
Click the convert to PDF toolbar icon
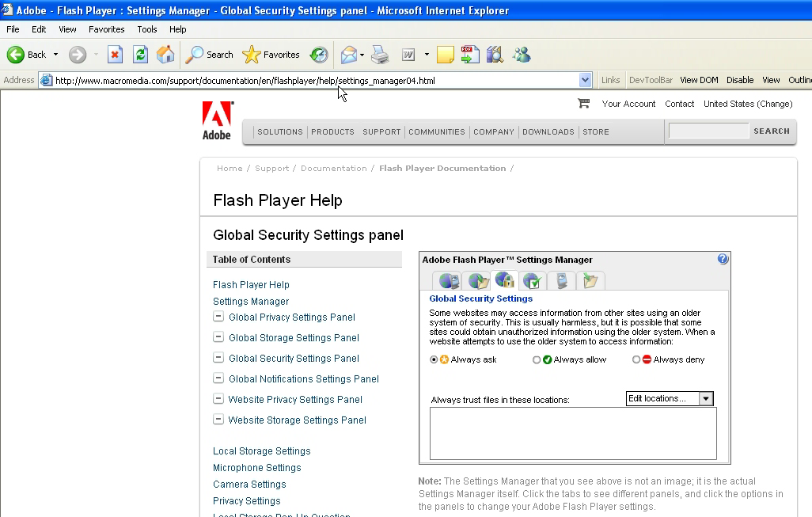[469, 55]
